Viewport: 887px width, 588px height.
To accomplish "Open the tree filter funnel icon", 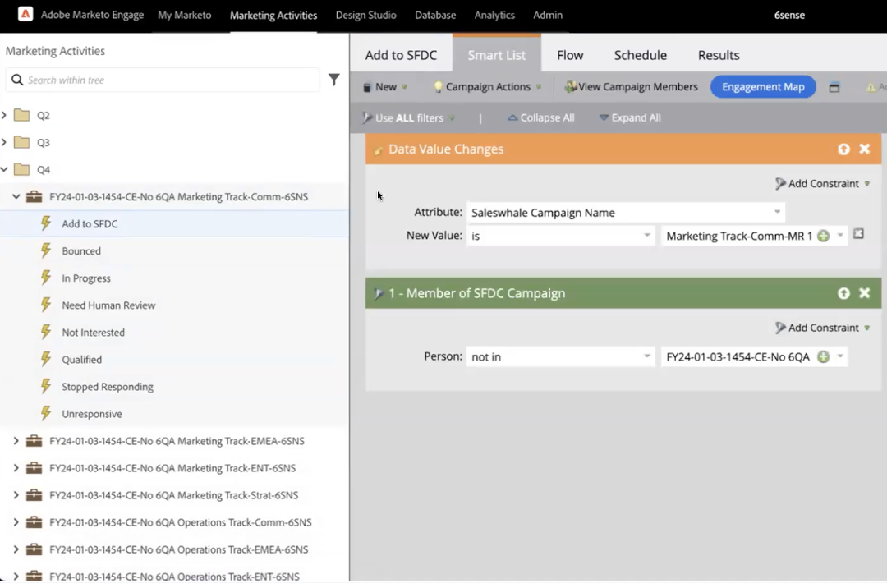I will tap(334, 80).
